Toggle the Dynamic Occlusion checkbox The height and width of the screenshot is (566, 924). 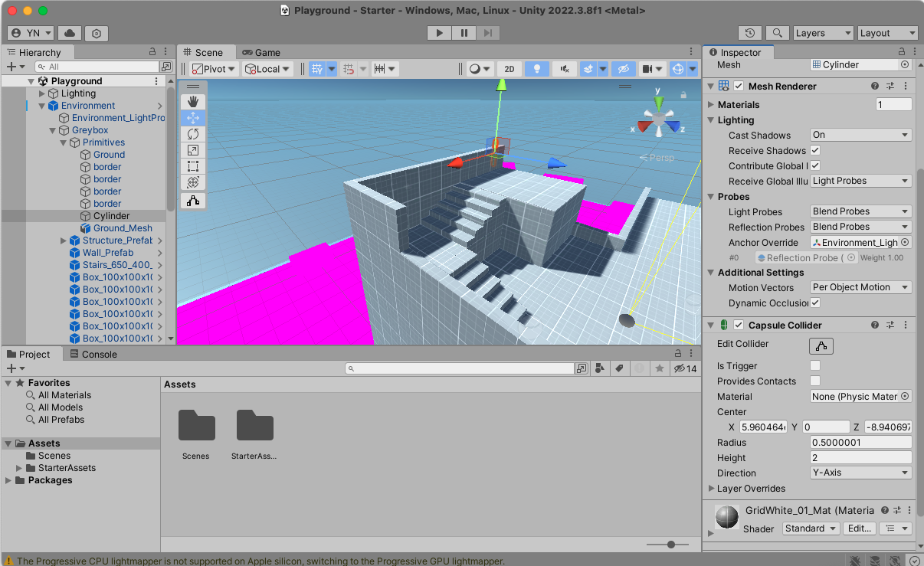tap(815, 303)
